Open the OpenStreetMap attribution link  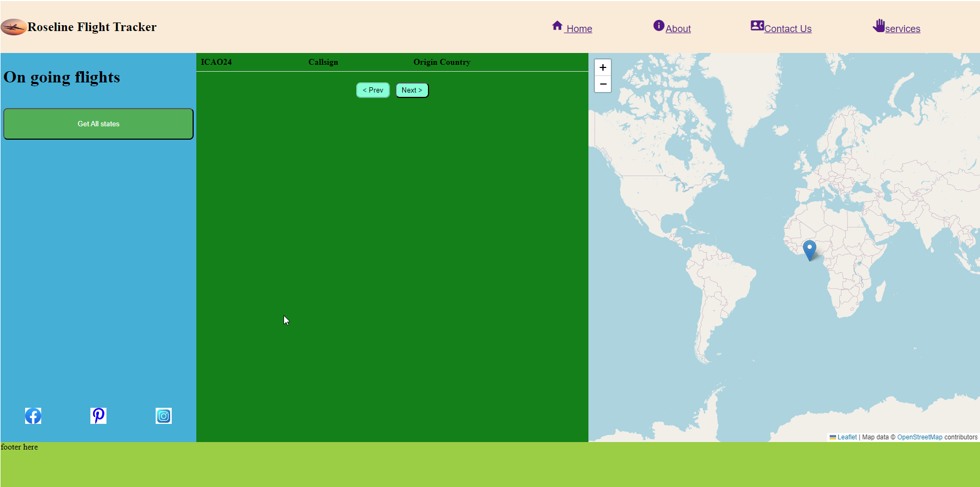click(x=920, y=437)
